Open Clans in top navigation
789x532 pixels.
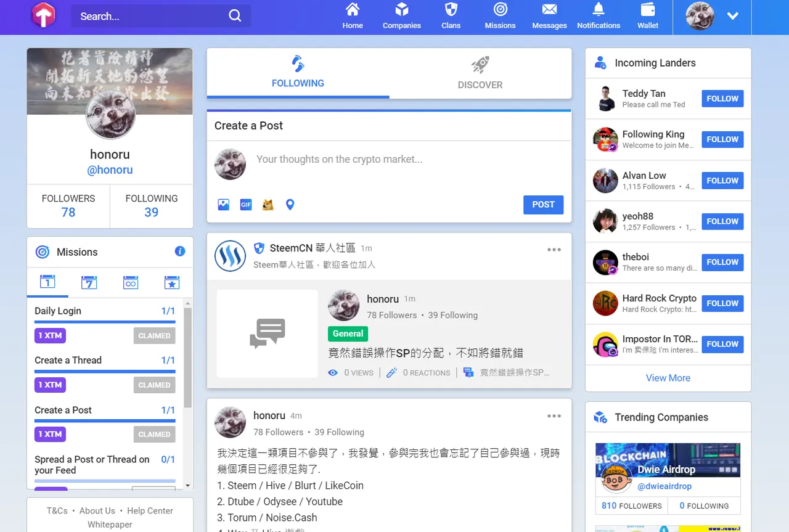(x=451, y=17)
